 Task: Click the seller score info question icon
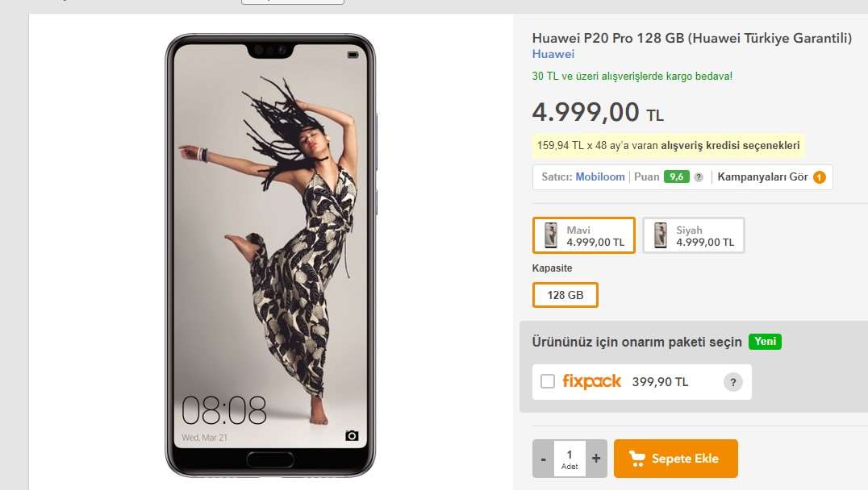click(x=699, y=177)
